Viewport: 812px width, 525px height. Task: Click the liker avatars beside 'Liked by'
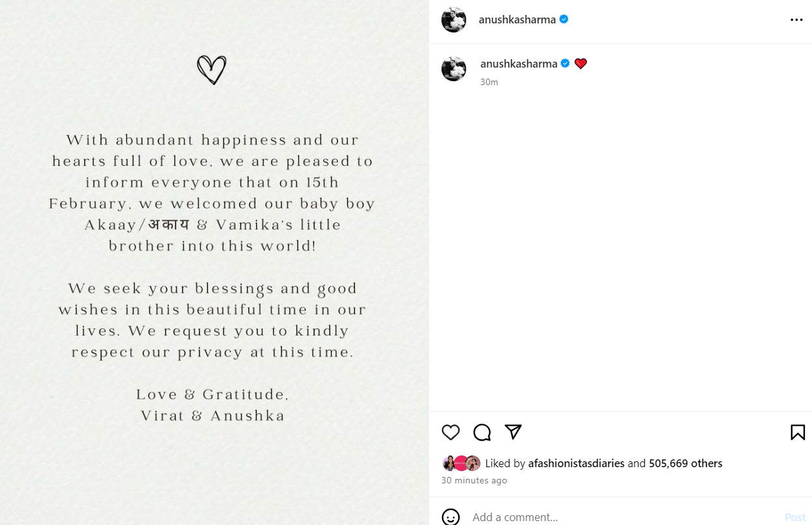pyautogui.click(x=461, y=463)
